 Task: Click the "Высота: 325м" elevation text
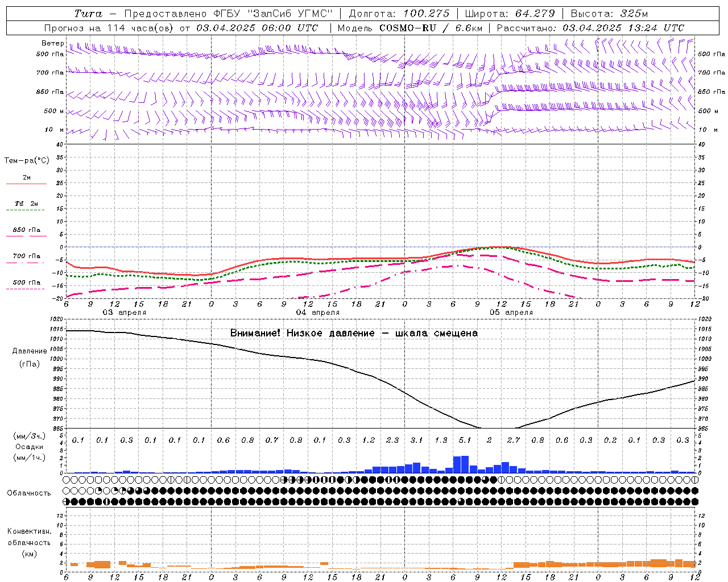point(609,14)
